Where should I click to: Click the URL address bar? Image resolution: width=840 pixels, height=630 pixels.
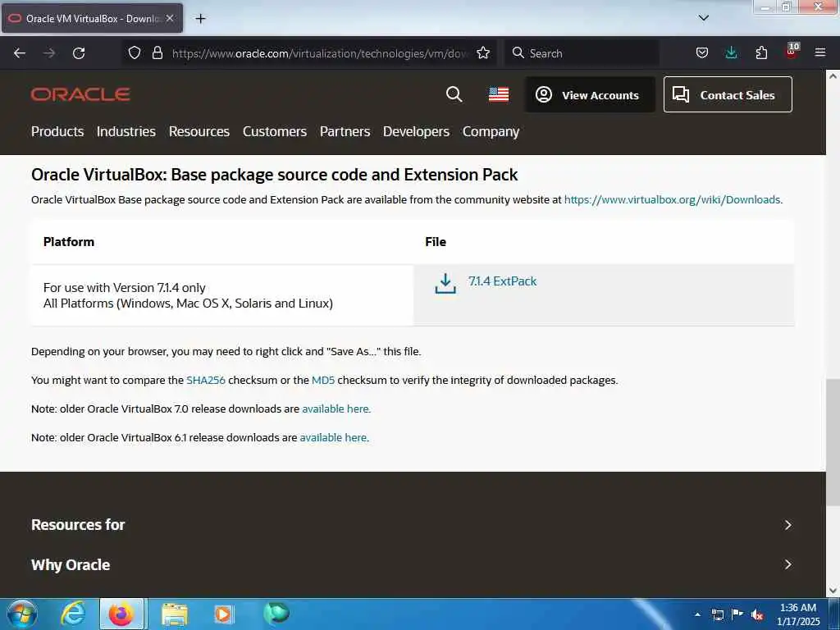321,53
